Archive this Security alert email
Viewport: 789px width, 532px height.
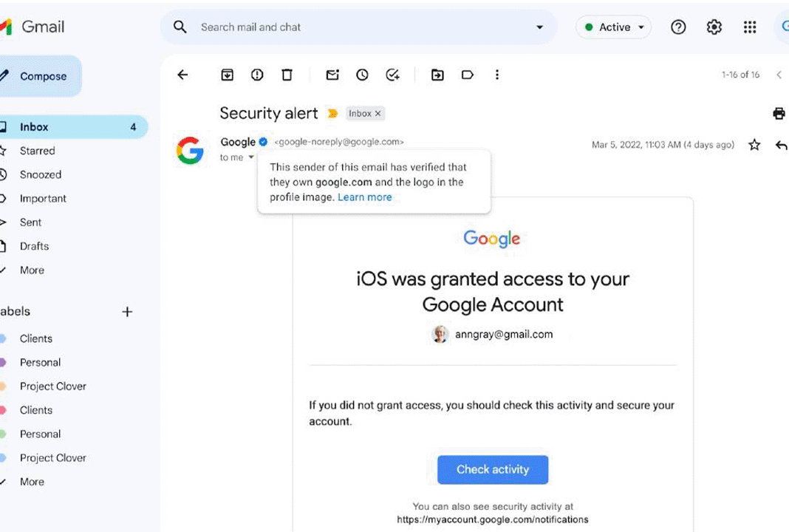(227, 75)
